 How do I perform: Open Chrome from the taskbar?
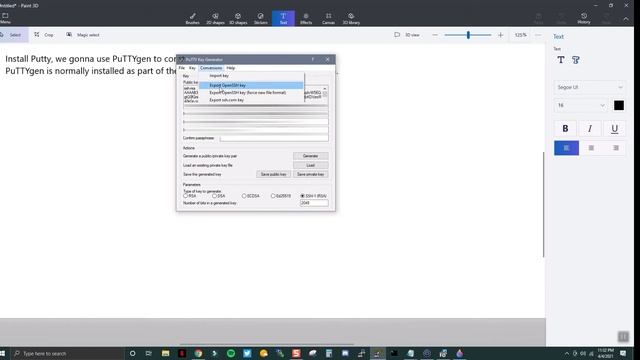pyautogui.click(x=198, y=353)
